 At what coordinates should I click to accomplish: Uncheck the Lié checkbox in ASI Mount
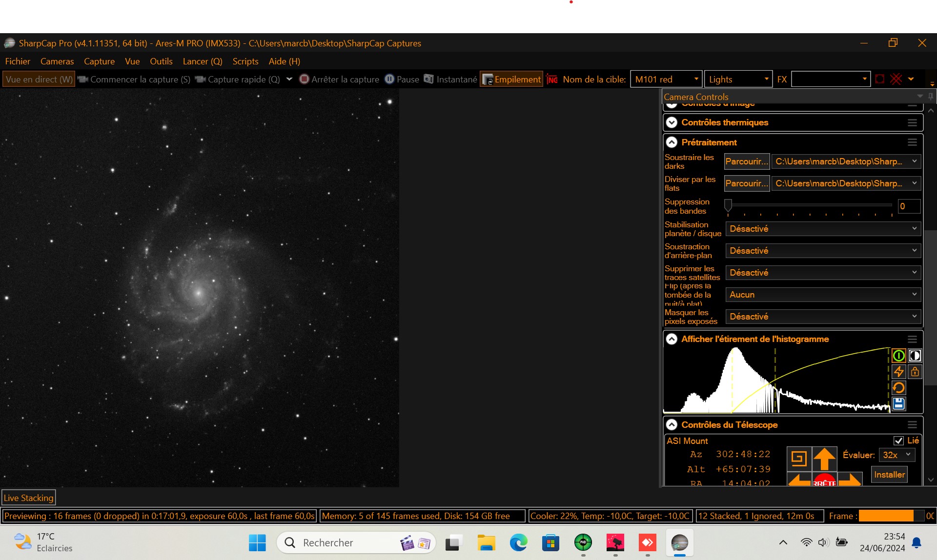(899, 440)
